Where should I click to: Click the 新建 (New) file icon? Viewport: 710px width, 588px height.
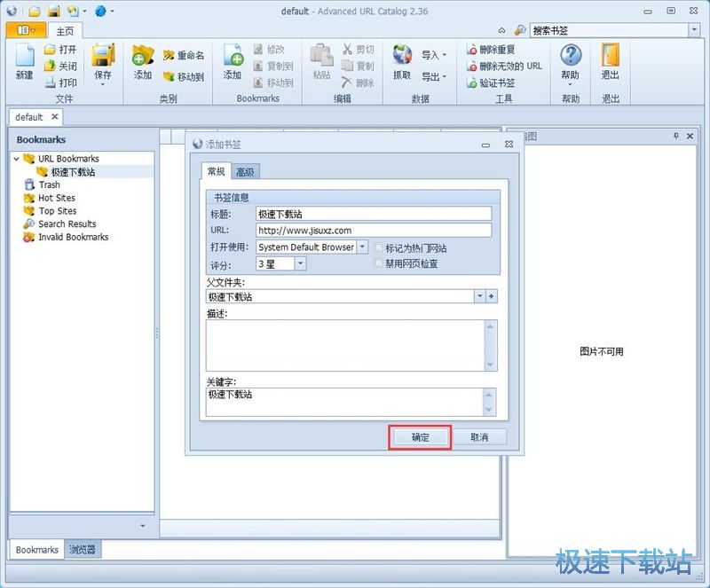[25, 62]
